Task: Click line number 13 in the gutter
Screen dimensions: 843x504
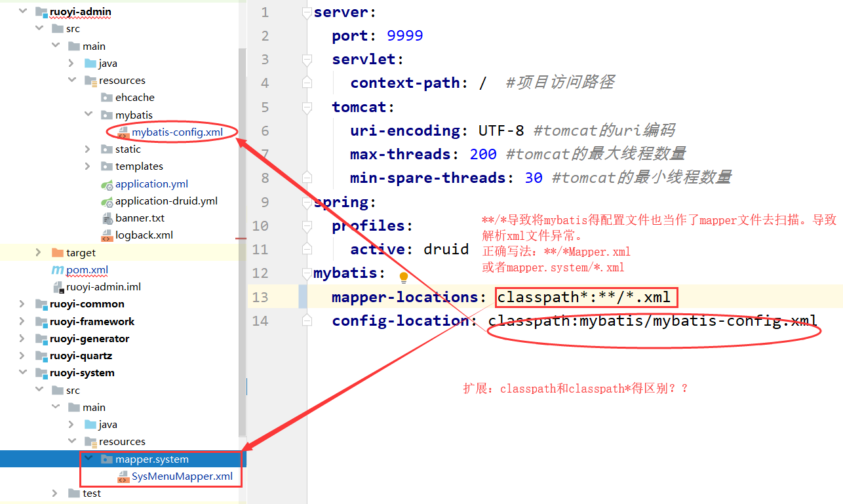Action: click(260, 297)
